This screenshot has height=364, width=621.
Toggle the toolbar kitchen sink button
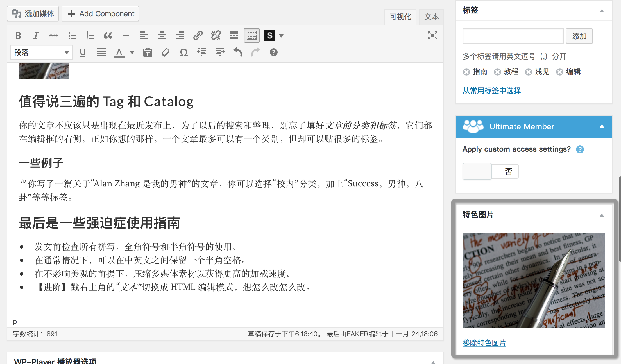251,36
